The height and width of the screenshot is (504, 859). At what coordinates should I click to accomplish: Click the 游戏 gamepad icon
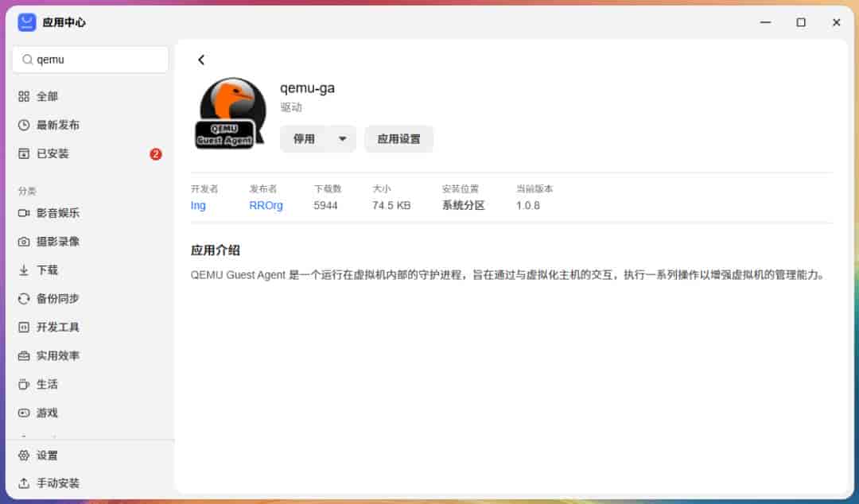point(24,413)
